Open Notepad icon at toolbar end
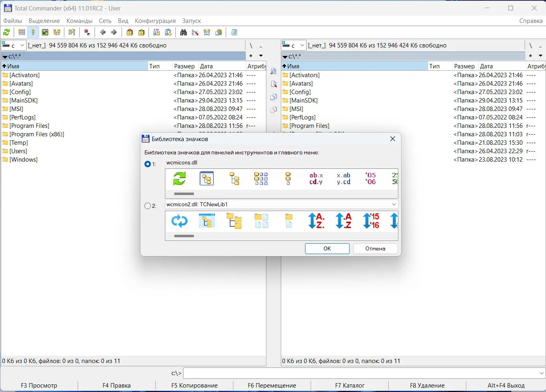This screenshot has height=392, width=546. coord(234,33)
